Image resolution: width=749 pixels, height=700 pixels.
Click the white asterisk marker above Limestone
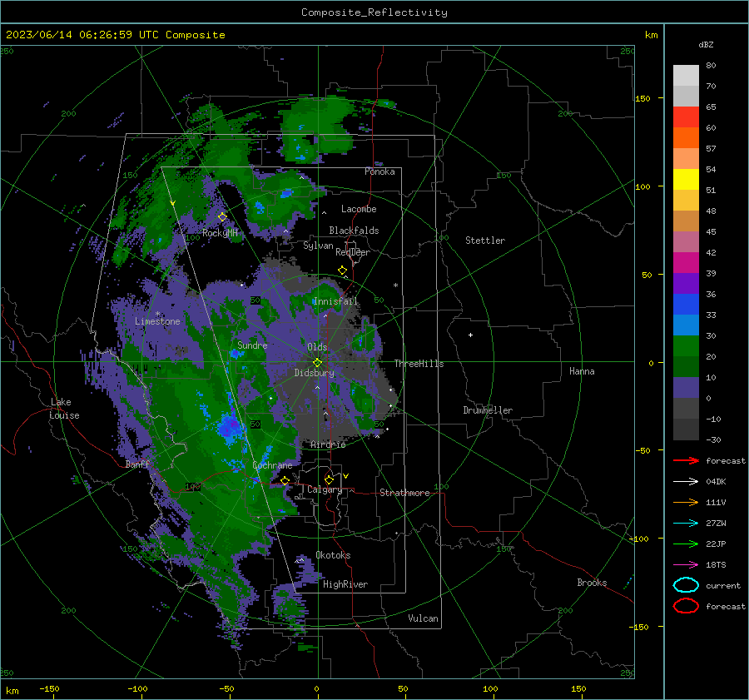point(157,314)
